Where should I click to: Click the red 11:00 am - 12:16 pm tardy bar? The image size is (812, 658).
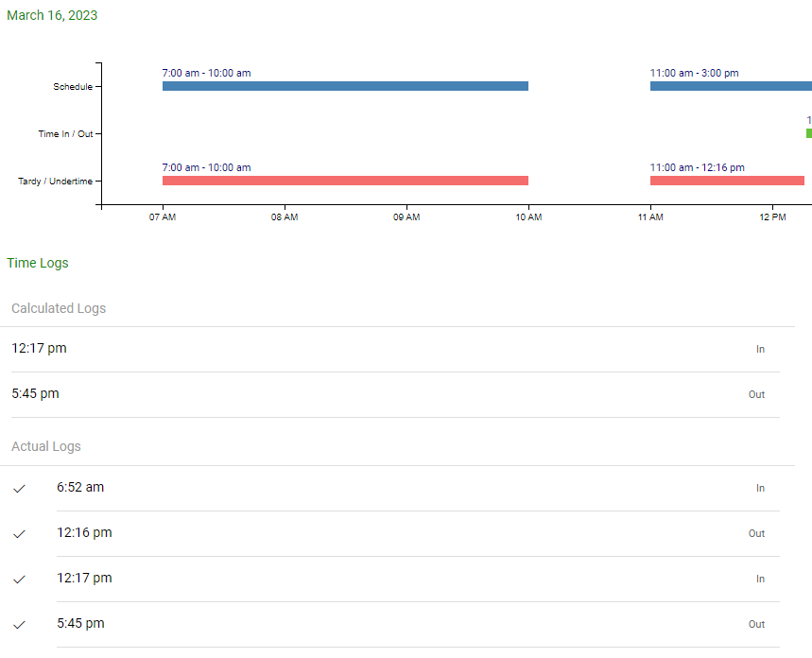(x=726, y=181)
